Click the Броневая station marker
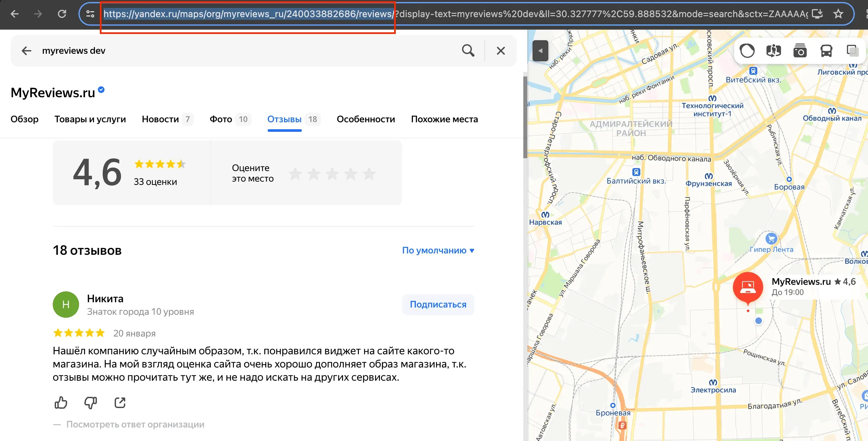868x441 pixels. [x=613, y=405]
